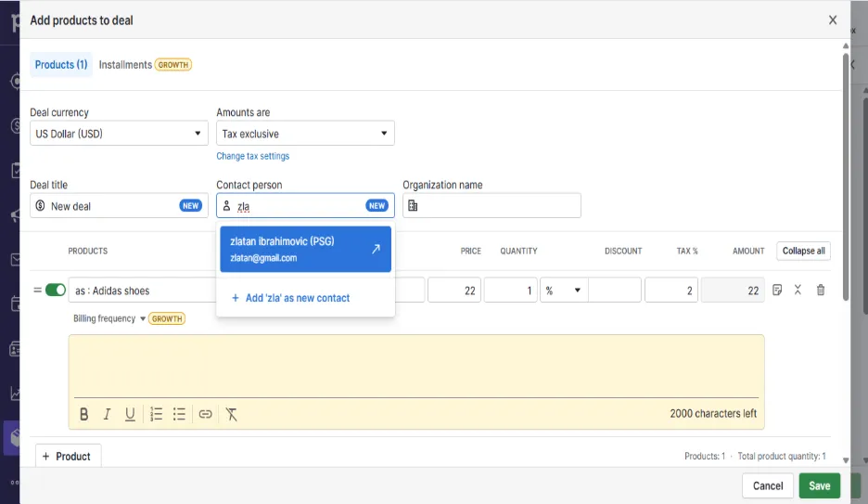Image resolution: width=868 pixels, height=504 pixels.
Task: Click the Cancel button
Action: click(x=768, y=485)
